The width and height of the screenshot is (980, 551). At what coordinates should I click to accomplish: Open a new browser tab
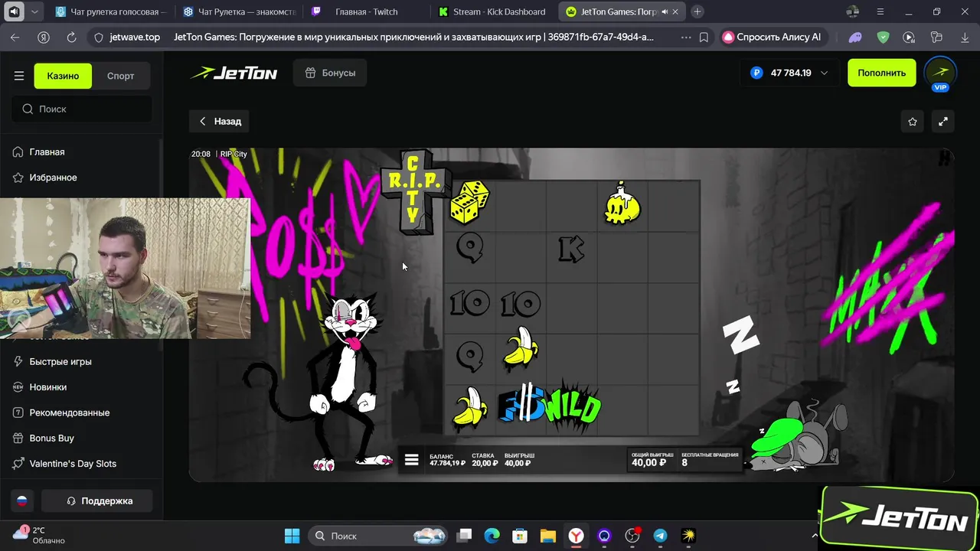pos(697,11)
